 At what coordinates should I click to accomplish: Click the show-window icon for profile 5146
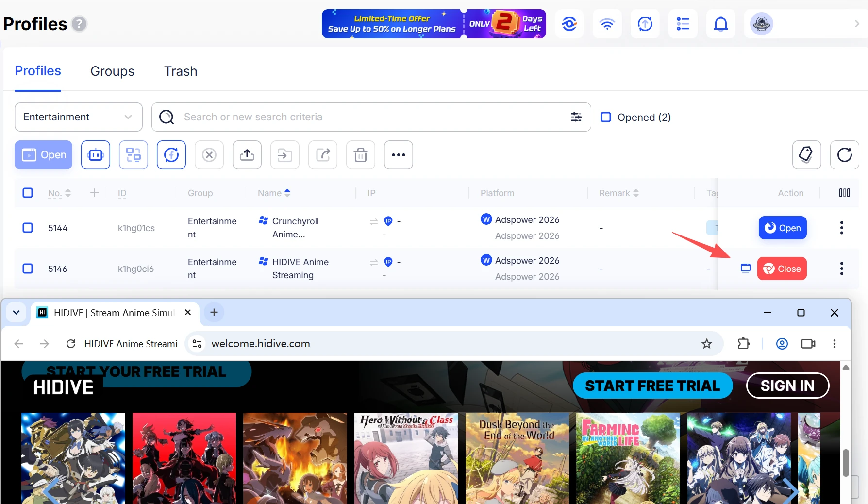pyautogui.click(x=746, y=268)
